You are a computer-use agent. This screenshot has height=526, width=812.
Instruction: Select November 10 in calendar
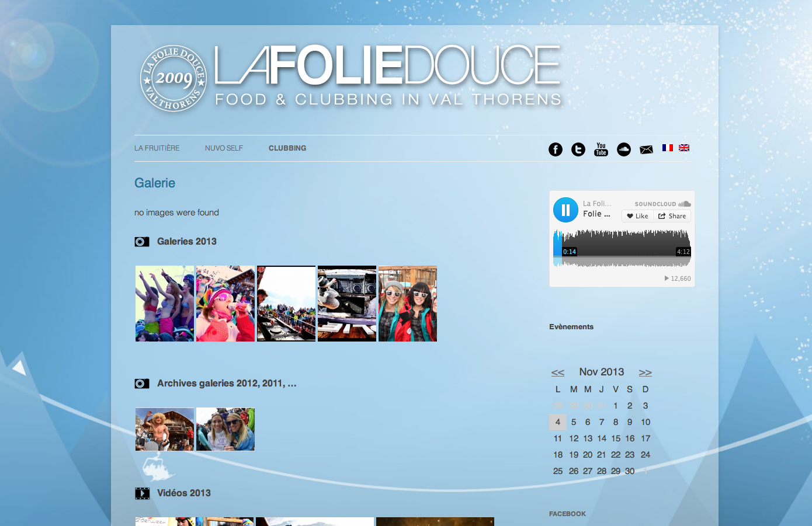click(646, 422)
